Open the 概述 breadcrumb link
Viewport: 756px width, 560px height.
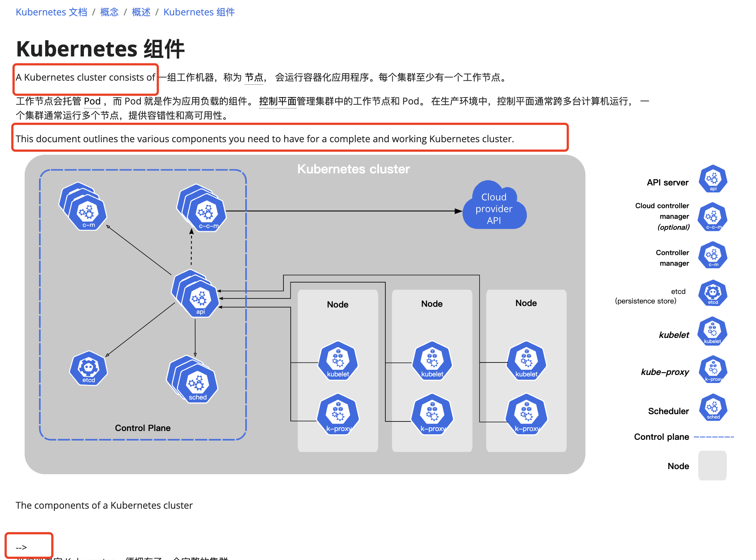pyautogui.click(x=141, y=12)
